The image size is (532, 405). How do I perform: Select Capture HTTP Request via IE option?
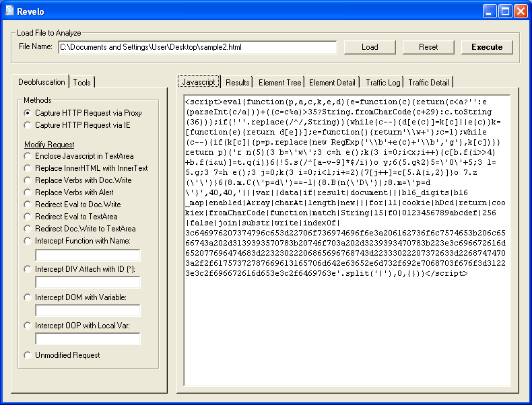tap(28, 125)
